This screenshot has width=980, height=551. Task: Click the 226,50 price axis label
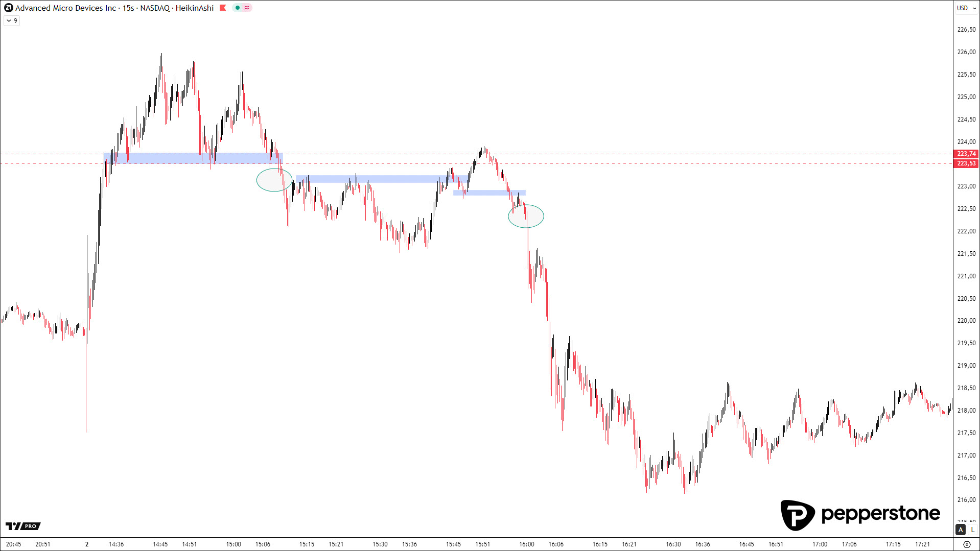click(966, 29)
